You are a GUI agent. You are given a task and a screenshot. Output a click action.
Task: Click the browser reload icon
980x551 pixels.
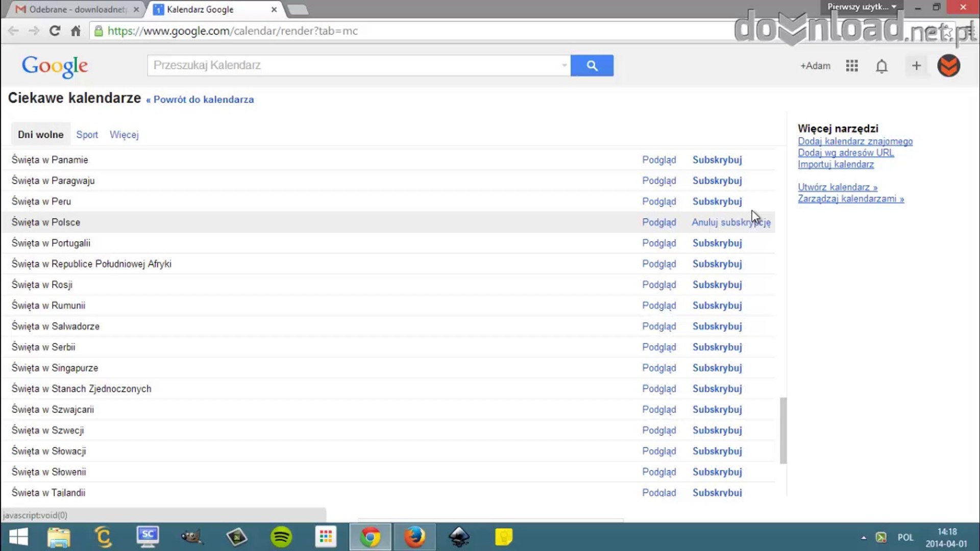(x=55, y=31)
